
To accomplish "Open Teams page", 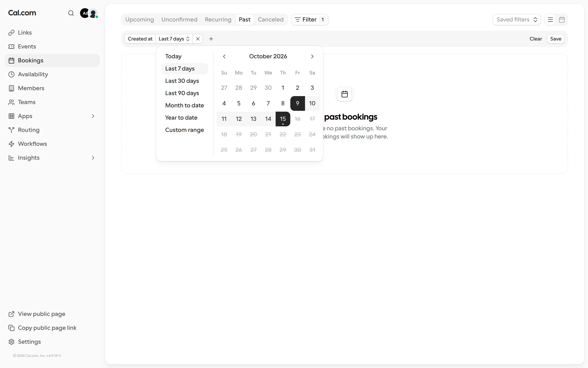I will 52,102.
